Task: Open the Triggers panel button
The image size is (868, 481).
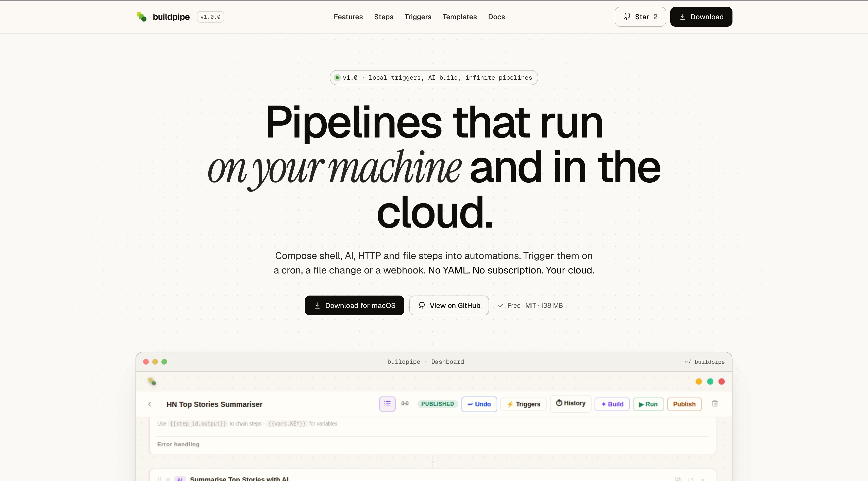Action: (524, 404)
